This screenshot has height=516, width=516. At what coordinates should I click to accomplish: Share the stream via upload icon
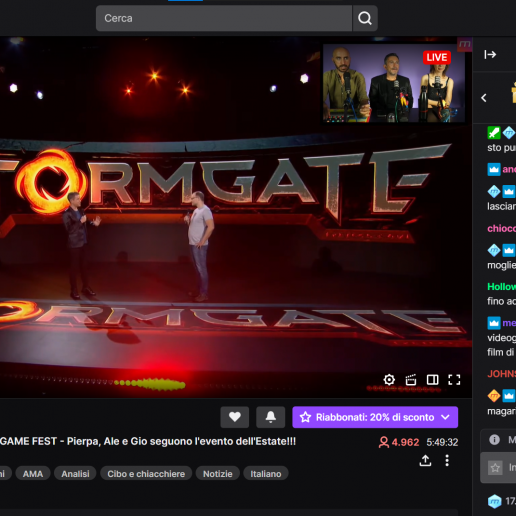pyautogui.click(x=425, y=461)
